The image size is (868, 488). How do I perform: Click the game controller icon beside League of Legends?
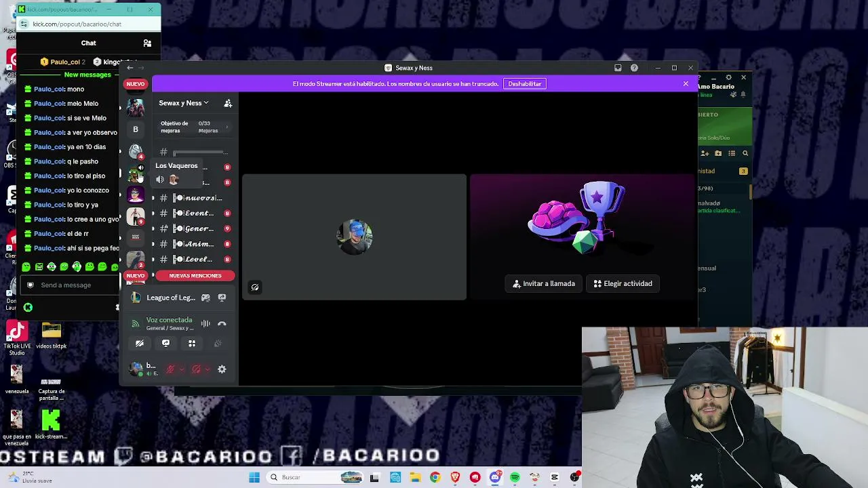coord(205,298)
